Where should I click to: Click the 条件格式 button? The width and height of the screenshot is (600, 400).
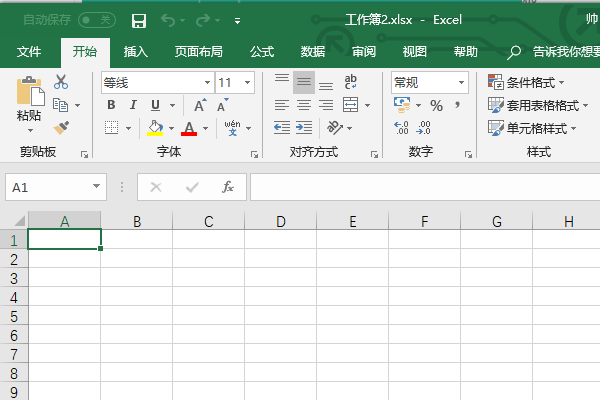tap(526, 83)
